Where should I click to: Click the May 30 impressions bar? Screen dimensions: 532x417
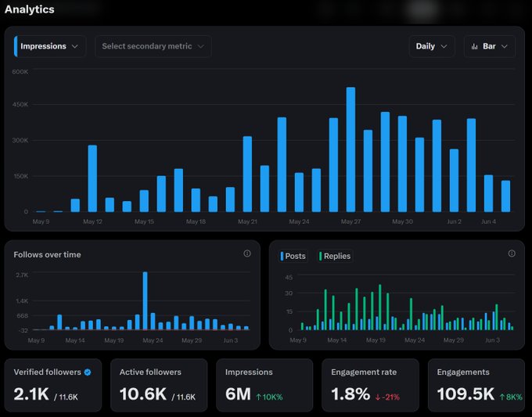(x=402, y=164)
